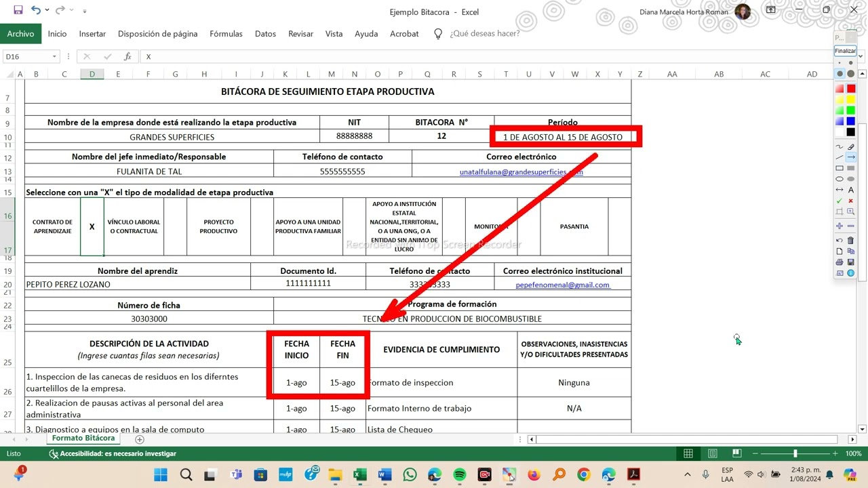Open the Undo history dropdown arrow
This screenshot has height=488, width=868.
(46, 11)
